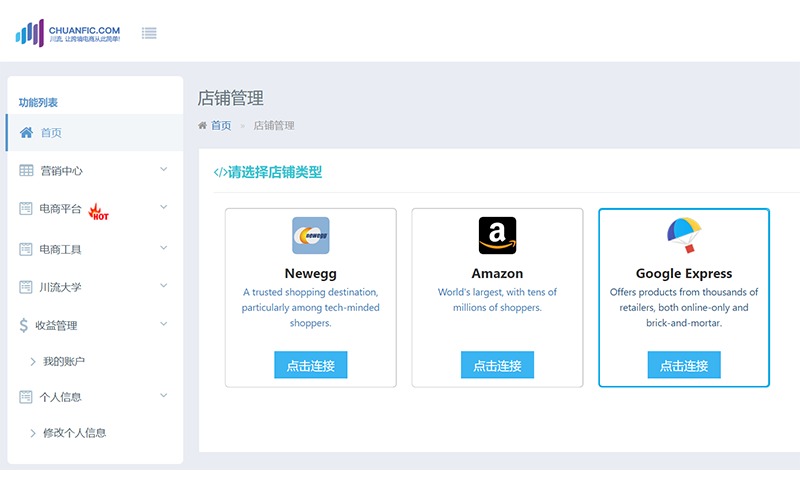Click the Google Express store title

pos(684,273)
